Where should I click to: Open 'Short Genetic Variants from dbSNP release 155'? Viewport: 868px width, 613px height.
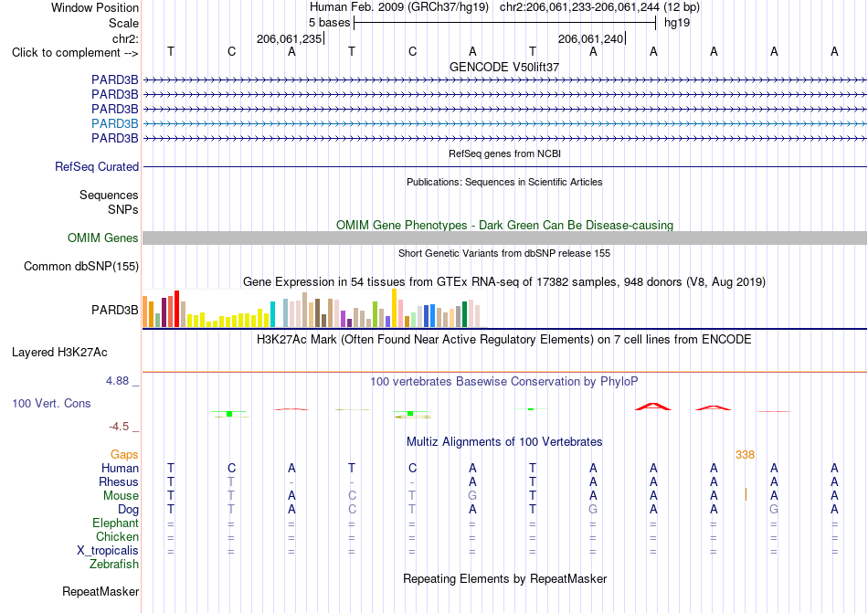point(504,253)
